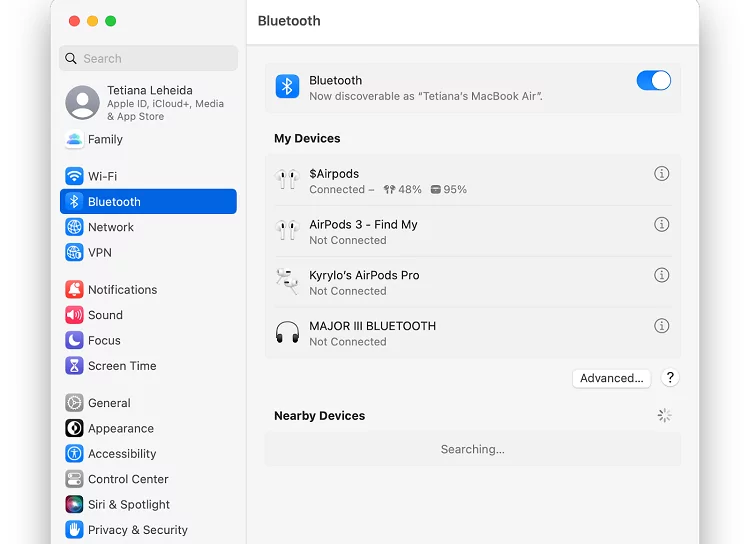The width and height of the screenshot is (750, 544).
Task: Click the Nearby Devices loading spinner
Action: click(x=664, y=415)
